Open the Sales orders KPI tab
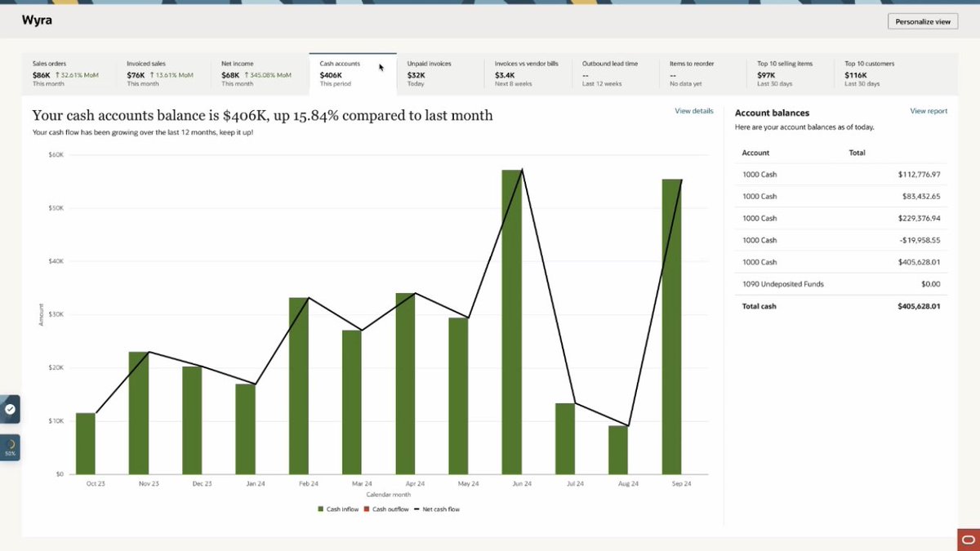980x551 pixels. 69,73
